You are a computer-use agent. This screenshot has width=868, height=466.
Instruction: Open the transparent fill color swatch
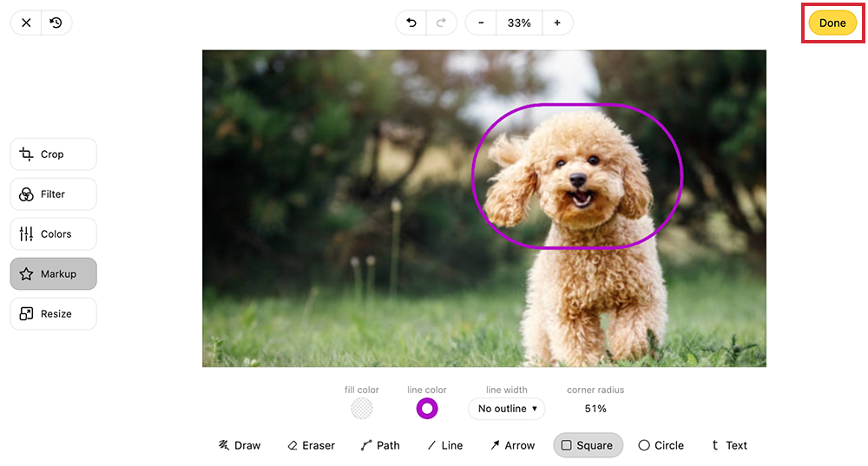362,408
